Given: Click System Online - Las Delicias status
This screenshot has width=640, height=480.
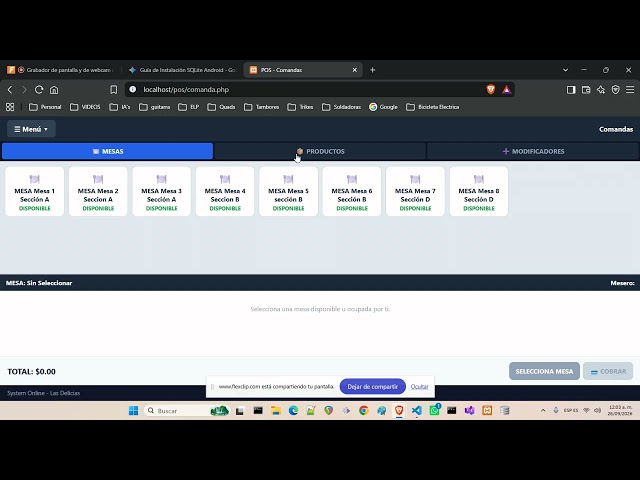Looking at the screenshot, I should coord(43,393).
